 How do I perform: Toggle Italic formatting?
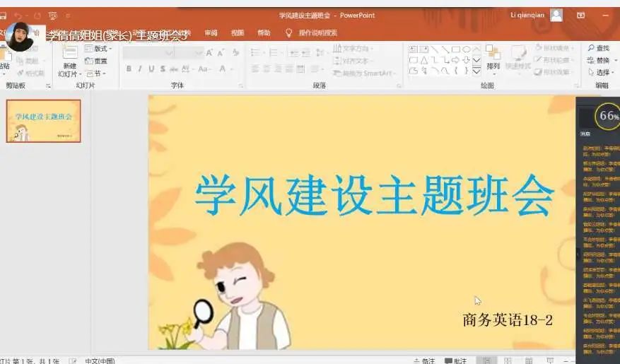point(140,69)
